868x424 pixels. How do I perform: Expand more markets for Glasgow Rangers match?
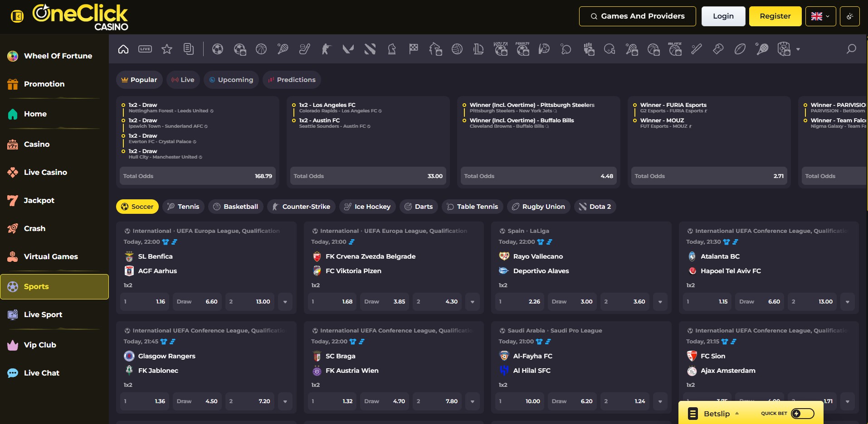285,401
